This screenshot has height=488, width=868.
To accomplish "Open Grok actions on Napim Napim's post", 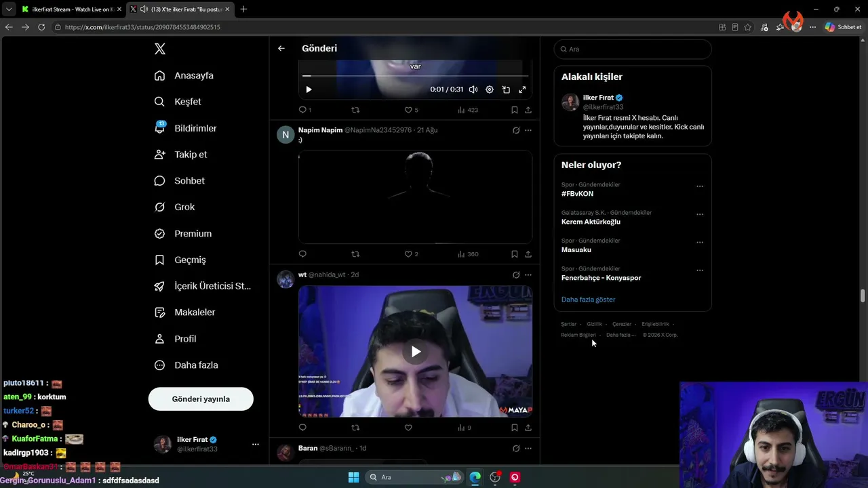I will point(516,130).
